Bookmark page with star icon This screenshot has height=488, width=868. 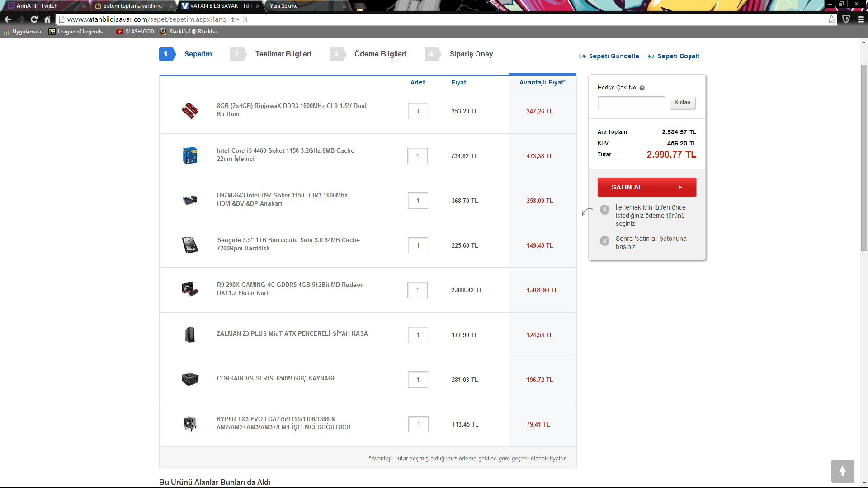[831, 19]
